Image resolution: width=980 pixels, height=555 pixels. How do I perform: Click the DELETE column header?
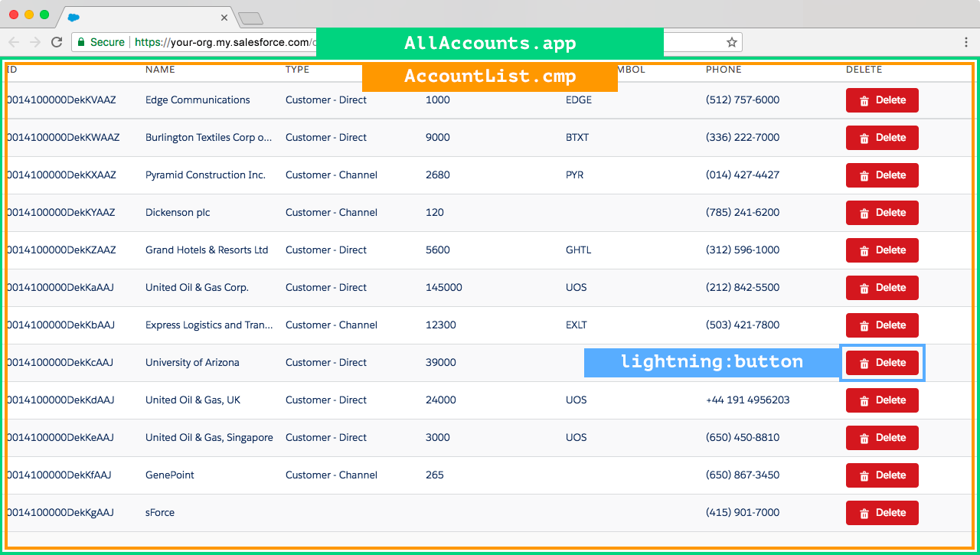(864, 70)
